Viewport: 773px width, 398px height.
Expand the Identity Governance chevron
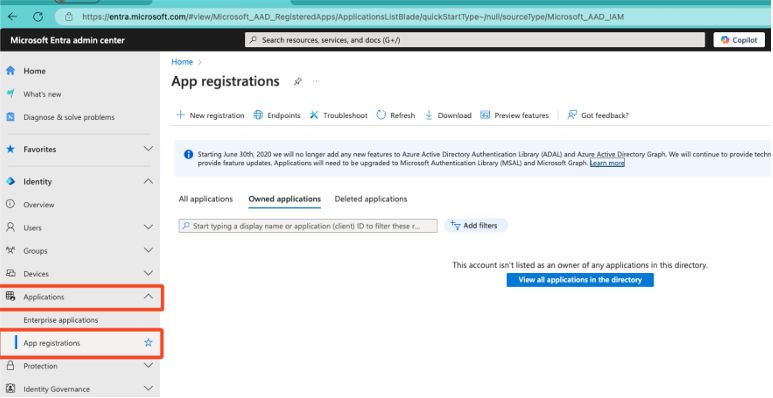pos(148,389)
